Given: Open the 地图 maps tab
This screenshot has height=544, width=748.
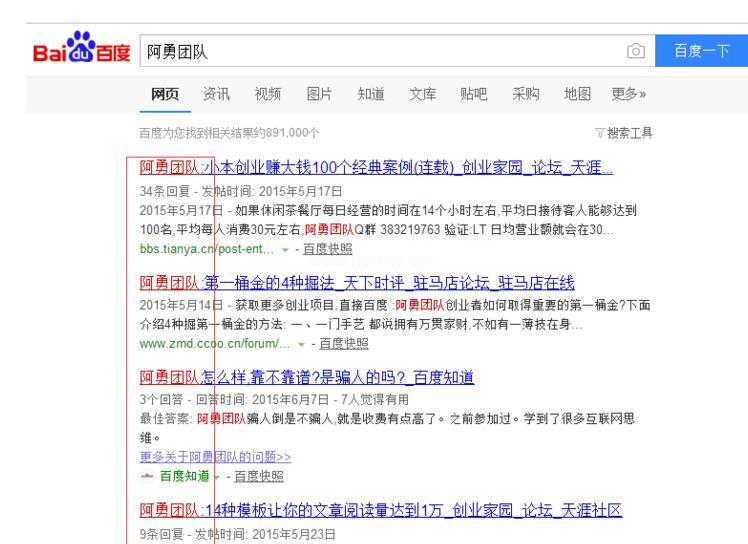Looking at the screenshot, I should [x=577, y=95].
